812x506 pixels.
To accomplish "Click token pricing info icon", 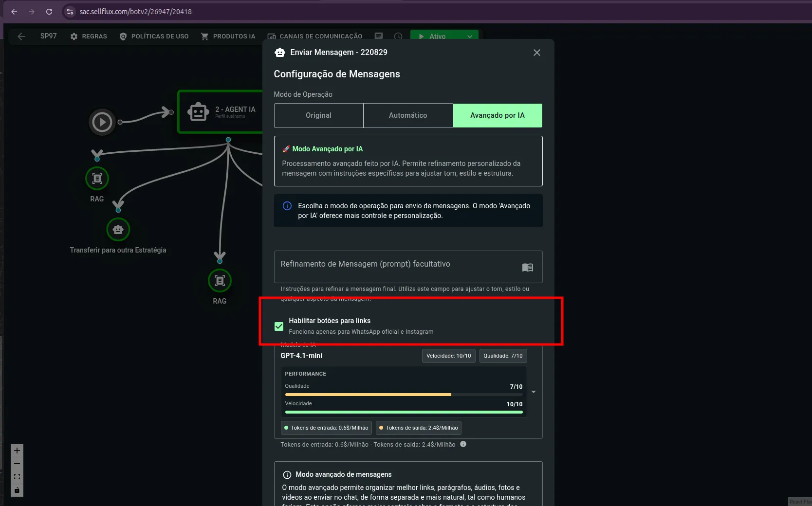I will [x=463, y=444].
